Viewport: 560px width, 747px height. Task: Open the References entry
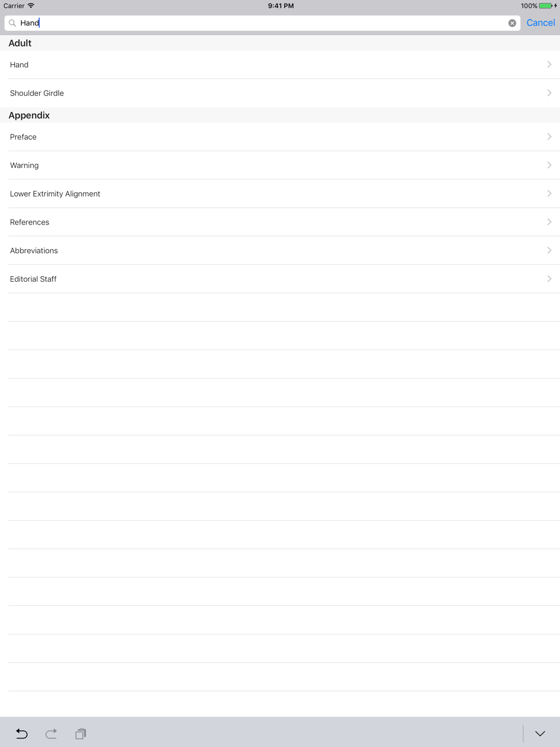click(x=280, y=222)
